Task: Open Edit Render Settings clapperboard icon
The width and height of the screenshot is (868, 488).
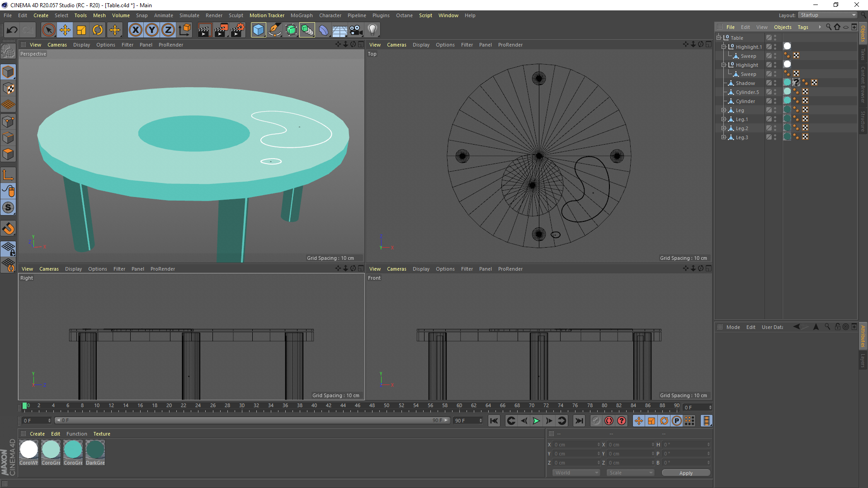Action: [x=237, y=30]
